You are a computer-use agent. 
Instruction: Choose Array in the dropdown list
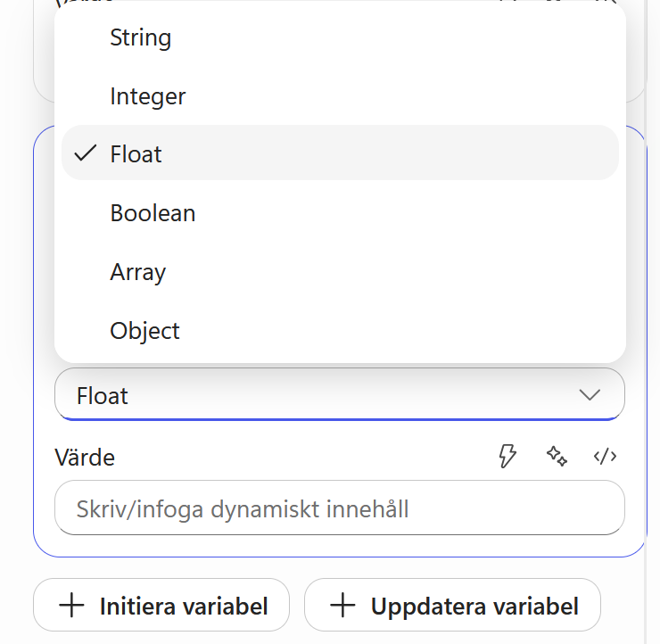pos(340,271)
